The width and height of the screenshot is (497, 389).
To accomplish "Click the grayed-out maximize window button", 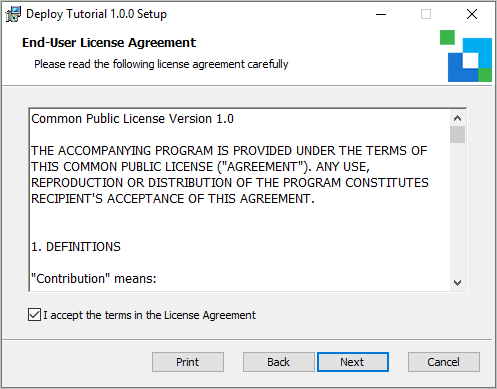I will [x=426, y=14].
